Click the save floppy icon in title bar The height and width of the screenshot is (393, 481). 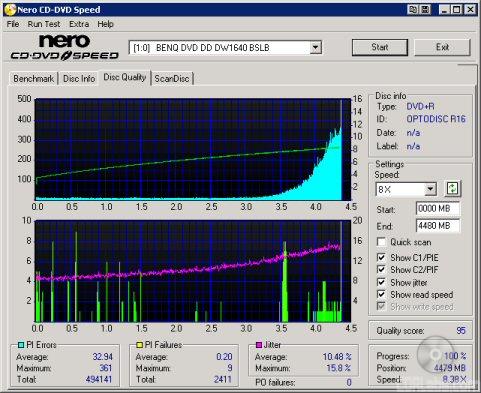[x=426, y=10]
